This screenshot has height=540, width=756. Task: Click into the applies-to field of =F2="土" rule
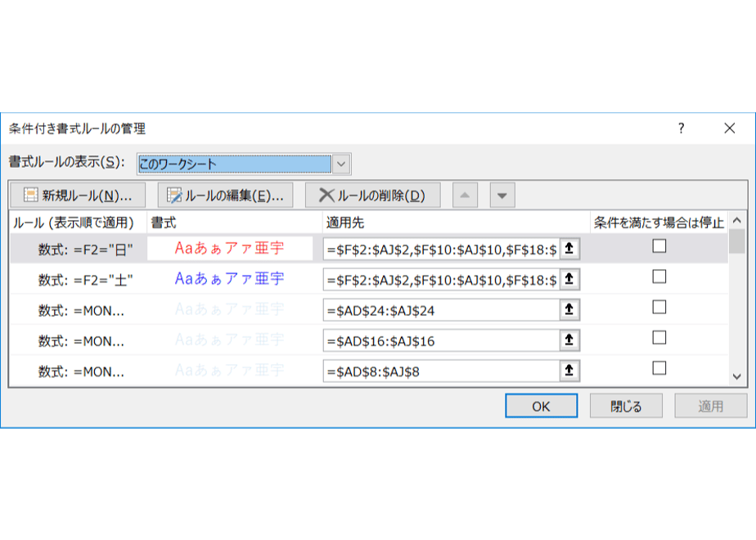click(x=442, y=280)
